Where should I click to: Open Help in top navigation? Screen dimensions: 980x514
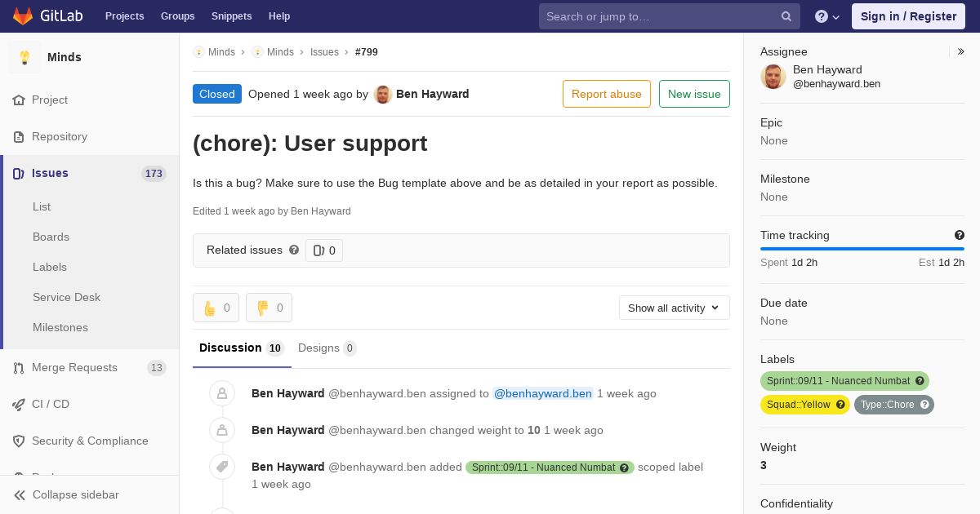[279, 16]
